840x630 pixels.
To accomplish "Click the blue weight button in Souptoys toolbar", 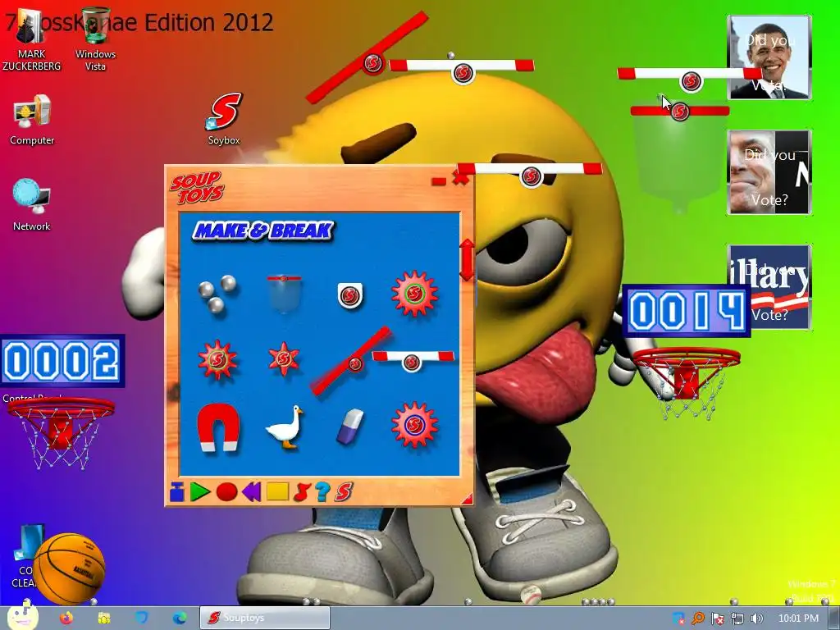I will pyautogui.click(x=177, y=491).
